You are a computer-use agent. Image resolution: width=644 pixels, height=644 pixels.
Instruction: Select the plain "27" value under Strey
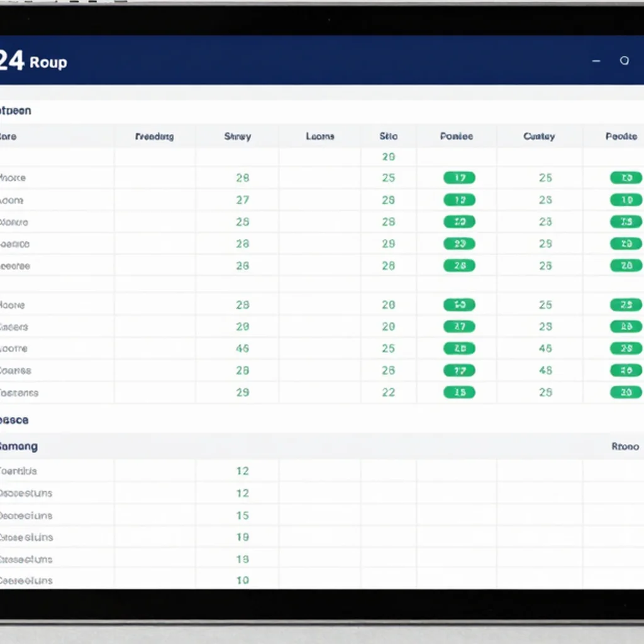(242, 200)
